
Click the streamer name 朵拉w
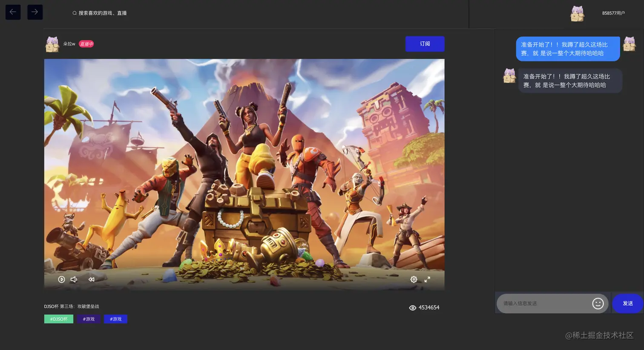(69, 44)
